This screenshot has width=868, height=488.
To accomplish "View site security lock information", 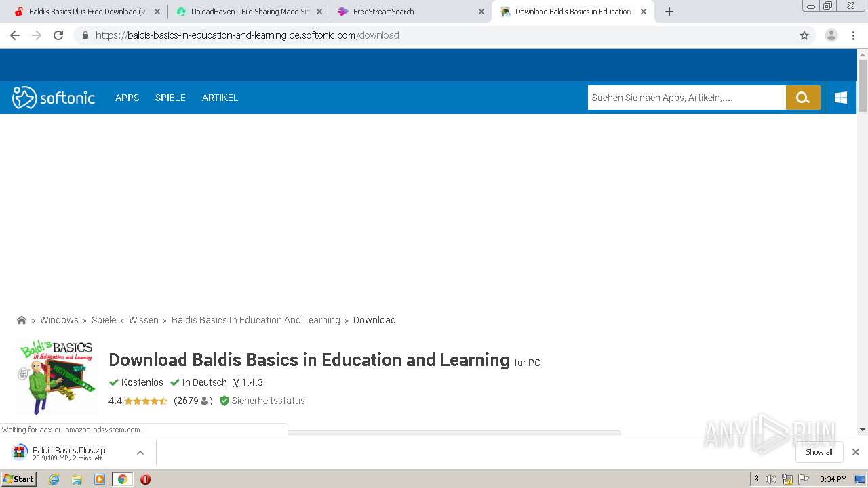I will pyautogui.click(x=85, y=35).
